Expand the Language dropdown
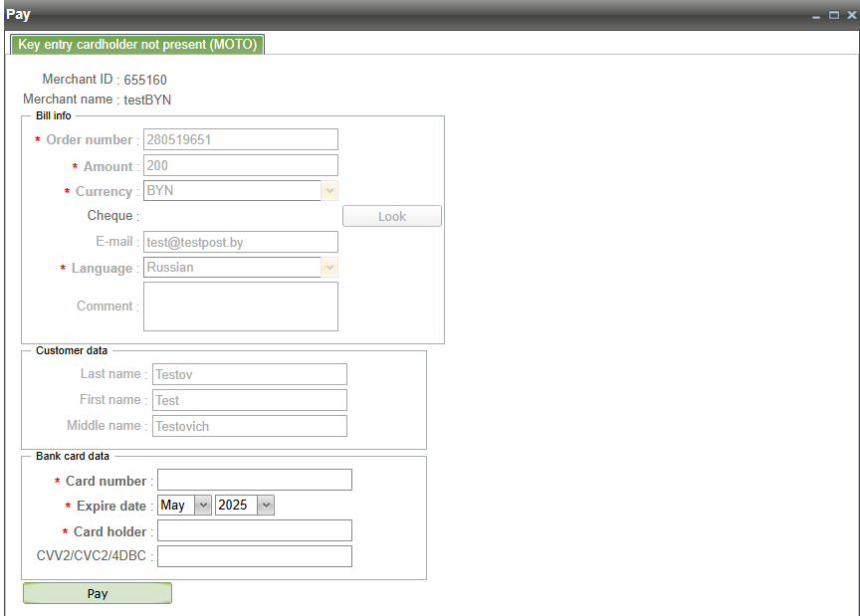This screenshot has width=860, height=616. 329,268
